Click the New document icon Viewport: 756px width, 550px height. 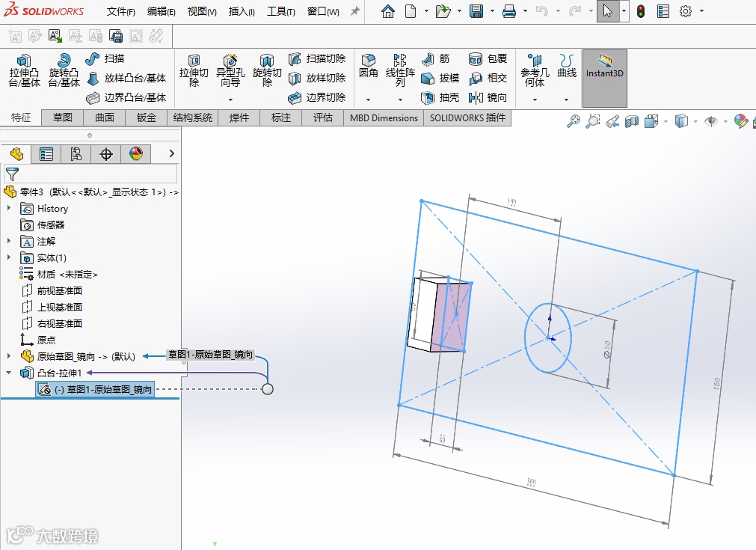(411, 11)
